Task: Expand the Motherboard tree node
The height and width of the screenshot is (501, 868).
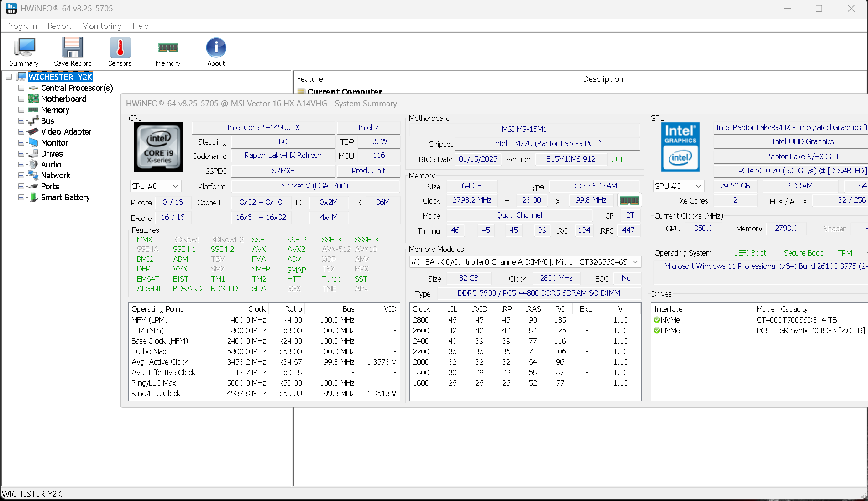Action: pyautogui.click(x=21, y=99)
